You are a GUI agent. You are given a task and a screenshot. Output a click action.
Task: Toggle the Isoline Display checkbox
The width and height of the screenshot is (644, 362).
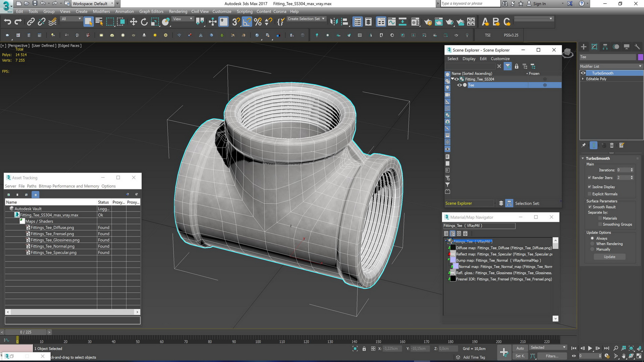pyautogui.click(x=590, y=187)
